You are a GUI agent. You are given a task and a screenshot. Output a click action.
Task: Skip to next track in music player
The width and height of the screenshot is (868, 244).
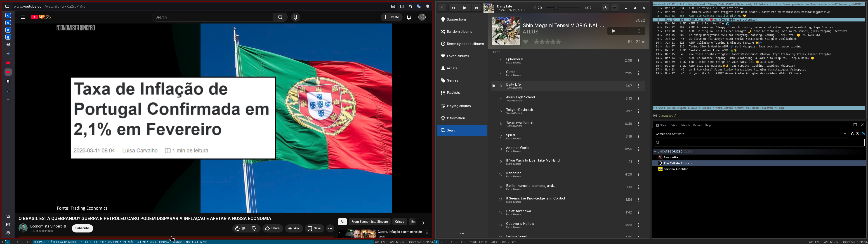click(476, 8)
